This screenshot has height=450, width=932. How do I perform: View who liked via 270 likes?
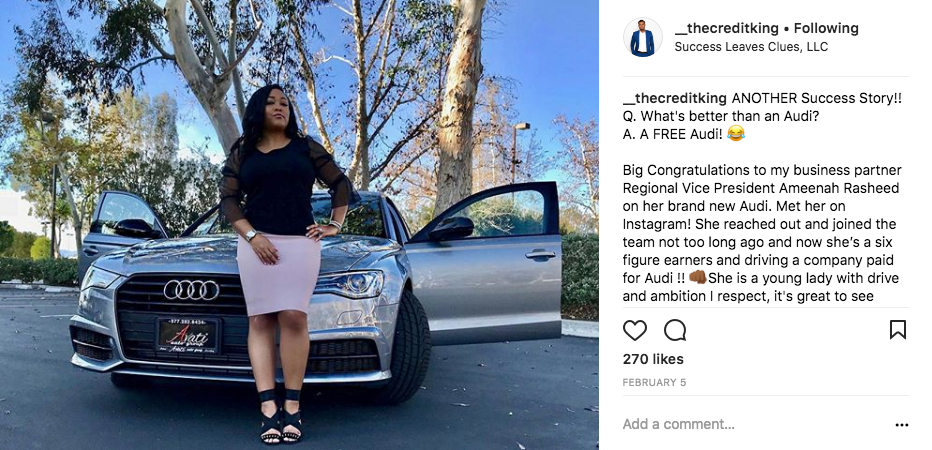click(x=653, y=359)
